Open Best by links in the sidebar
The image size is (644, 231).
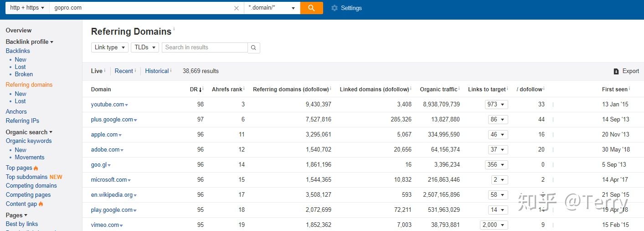point(22,224)
